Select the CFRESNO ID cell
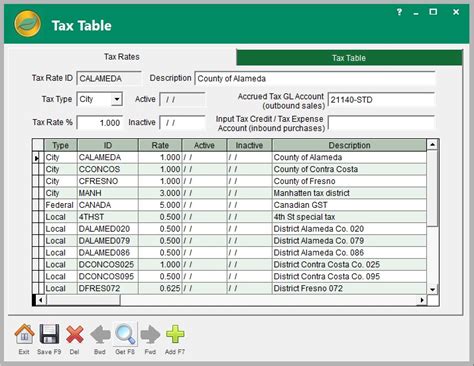Viewport: 474px width, 366px height. pyautogui.click(x=108, y=181)
